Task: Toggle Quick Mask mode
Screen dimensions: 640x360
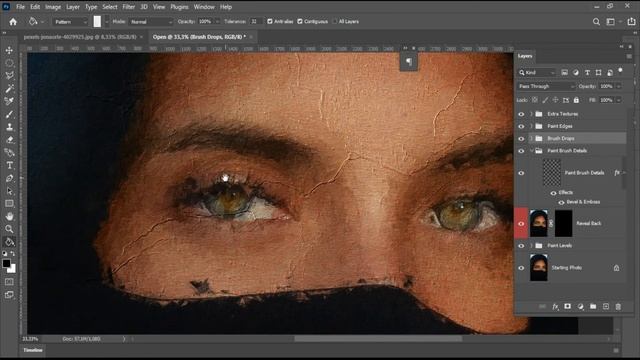Action: pyautogui.click(x=9, y=282)
